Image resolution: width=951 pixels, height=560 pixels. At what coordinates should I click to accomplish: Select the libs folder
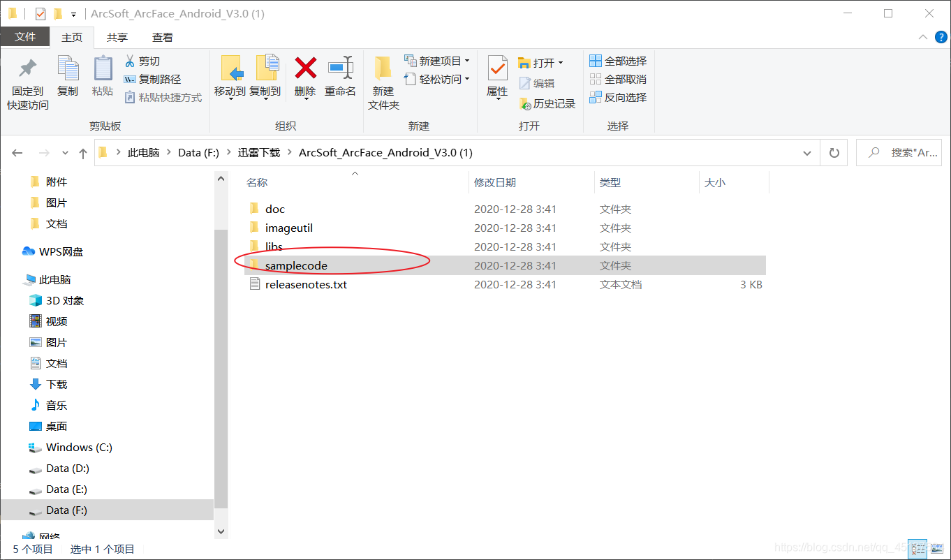point(505,246)
